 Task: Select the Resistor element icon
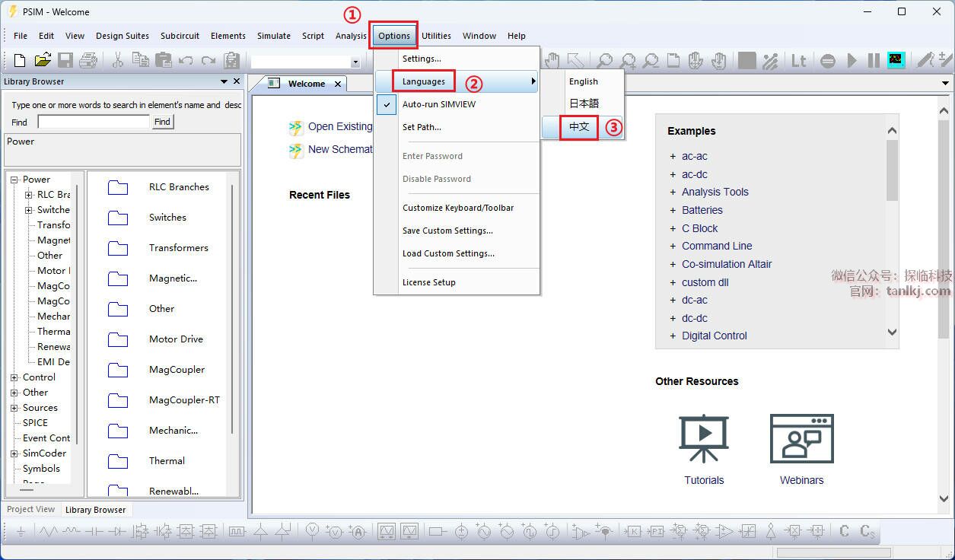[48, 532]
